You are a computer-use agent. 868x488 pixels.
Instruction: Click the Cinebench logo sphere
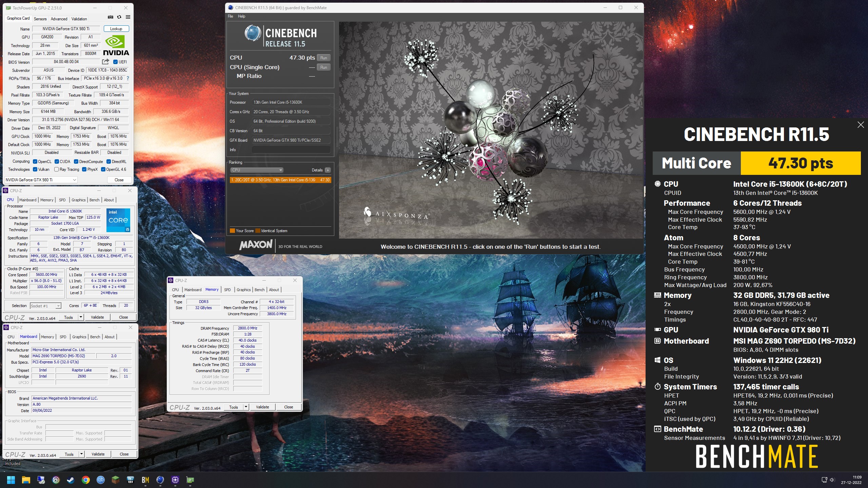(x=253, y=33)
